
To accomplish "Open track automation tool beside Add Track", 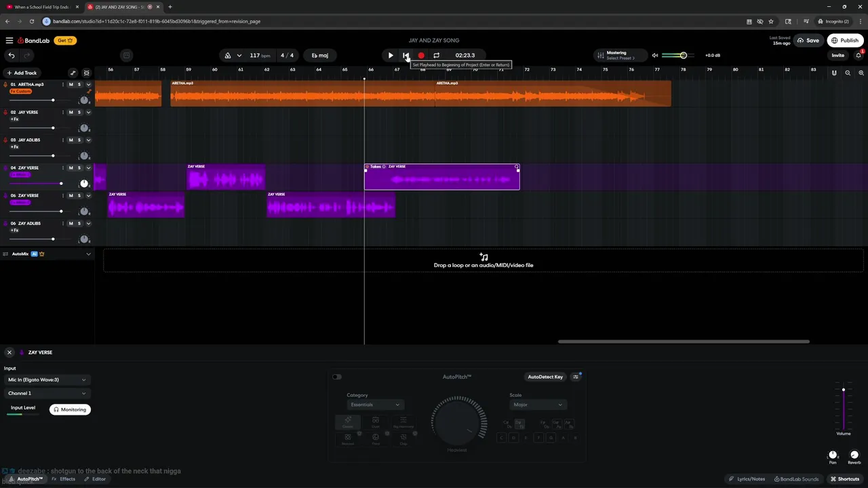I will 73,73.
